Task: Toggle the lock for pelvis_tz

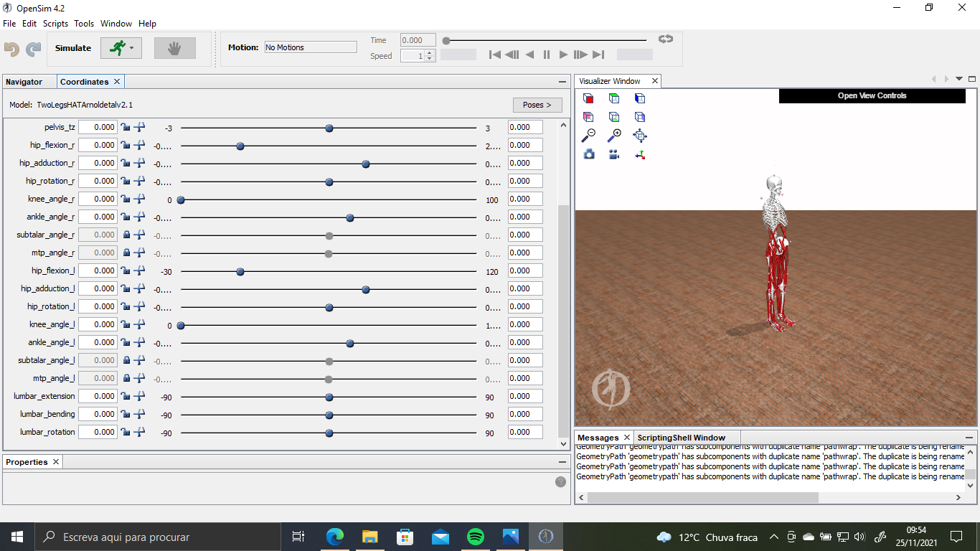Action: [x=126, y=127]
